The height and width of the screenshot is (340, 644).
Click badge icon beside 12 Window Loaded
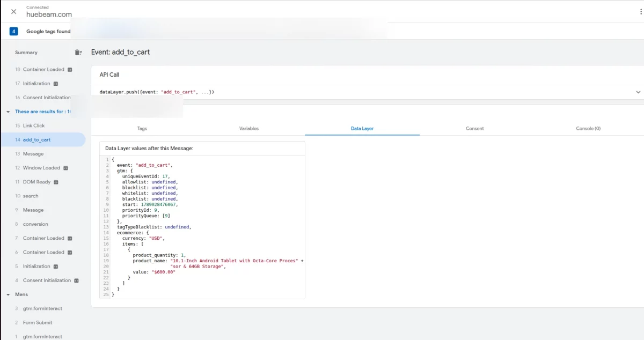click(65, 168)
